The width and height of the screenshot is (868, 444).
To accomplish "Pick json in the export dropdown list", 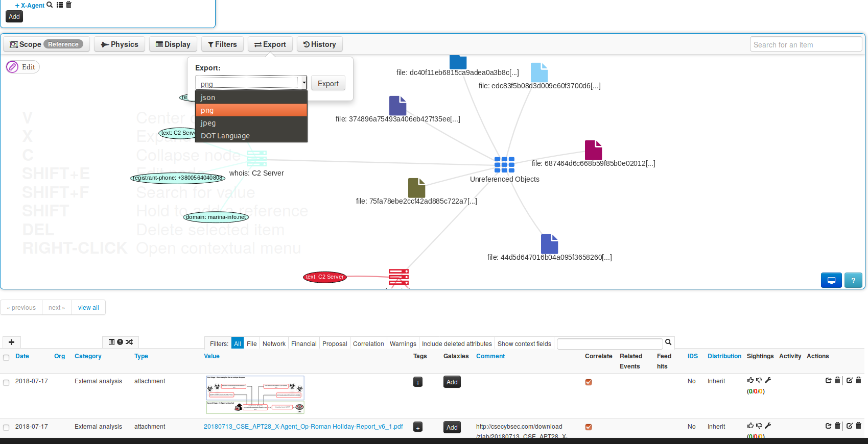I will tap(207, 97).
